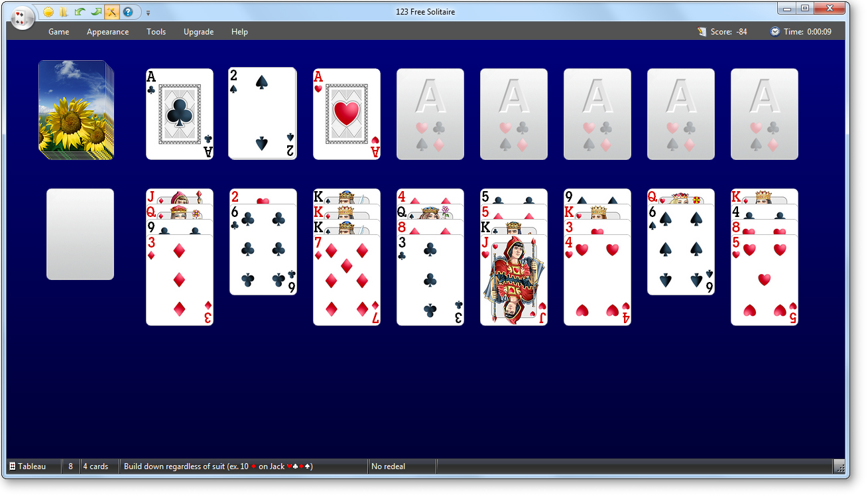The height and width of the screenshot is (495, 868).
Task: Click the green Undo arrow icon
Action: click(80, 12)
